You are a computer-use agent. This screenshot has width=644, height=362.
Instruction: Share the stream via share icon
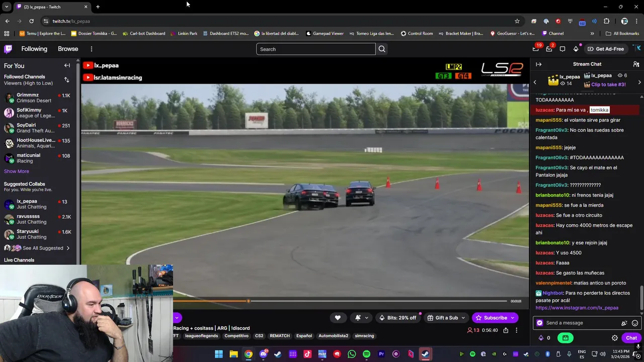coord(506,330)
